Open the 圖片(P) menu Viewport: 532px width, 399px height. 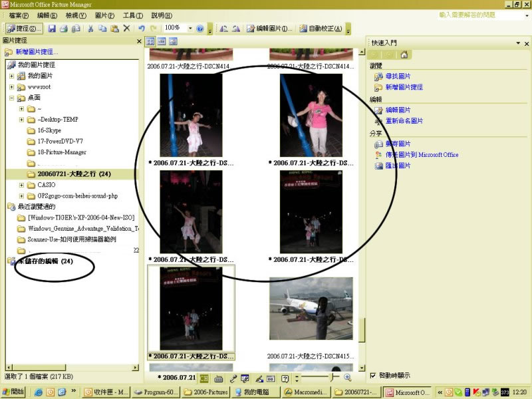pos(104,15)
